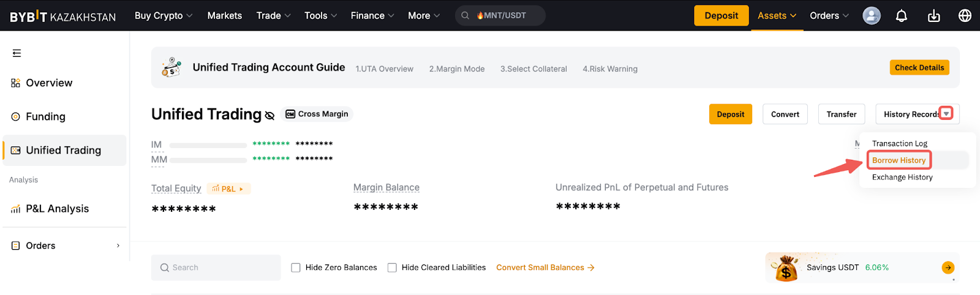
Task: Expand the History Records dropdown arrow
Action: tap(946, 114)
